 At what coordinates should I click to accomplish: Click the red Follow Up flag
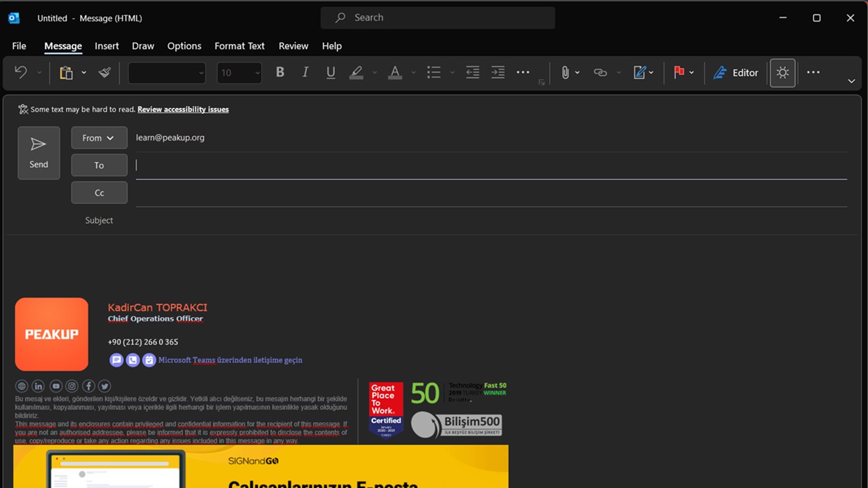[x=679, y=72]
